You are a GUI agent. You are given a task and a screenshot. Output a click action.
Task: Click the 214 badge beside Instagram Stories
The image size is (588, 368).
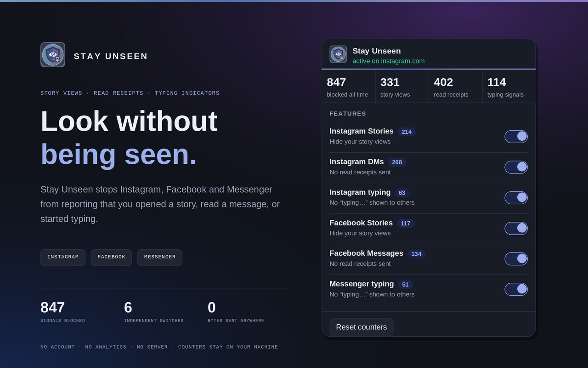tap(407, 132)
